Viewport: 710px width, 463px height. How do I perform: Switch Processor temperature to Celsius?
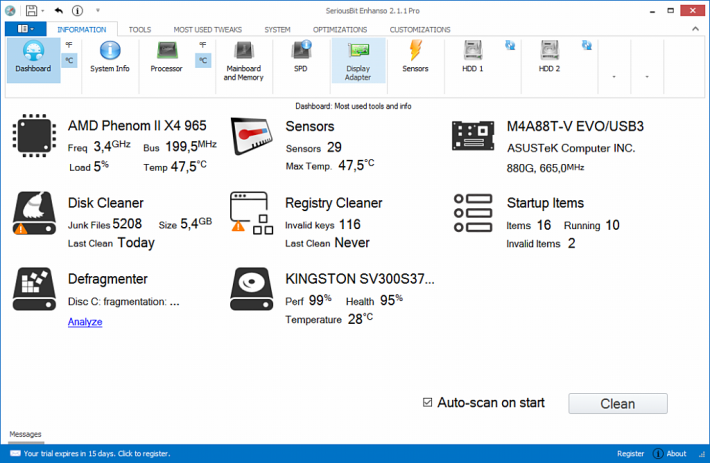tap(203, 60)
